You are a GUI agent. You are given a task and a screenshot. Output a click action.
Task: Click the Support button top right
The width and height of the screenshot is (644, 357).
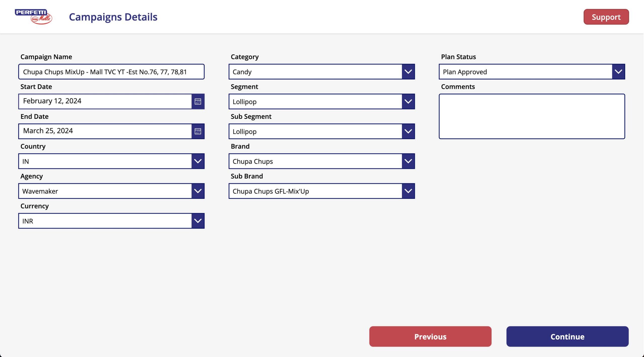tap(606, 17)
